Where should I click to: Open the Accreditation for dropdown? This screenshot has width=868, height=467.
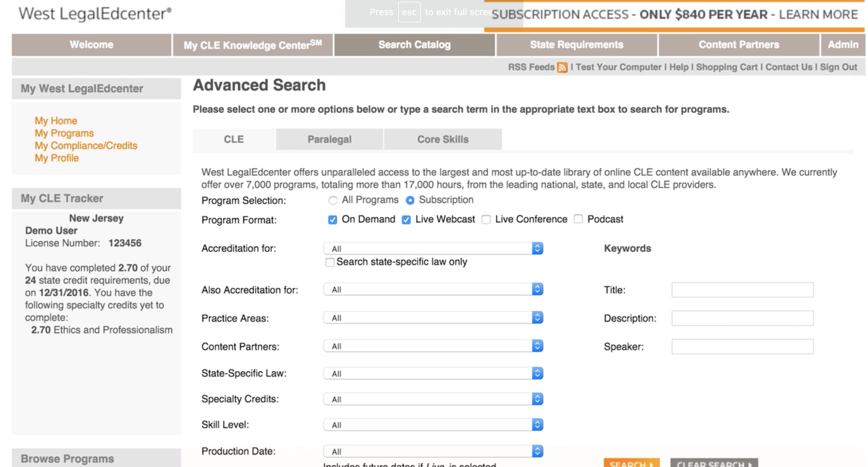click(433, 248)
